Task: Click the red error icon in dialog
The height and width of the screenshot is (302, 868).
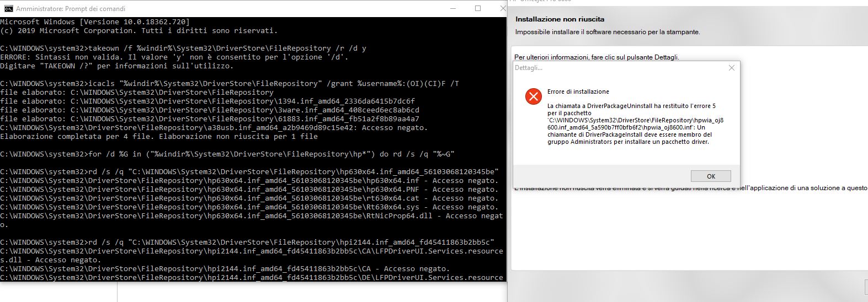Action: tap(533, 96)
